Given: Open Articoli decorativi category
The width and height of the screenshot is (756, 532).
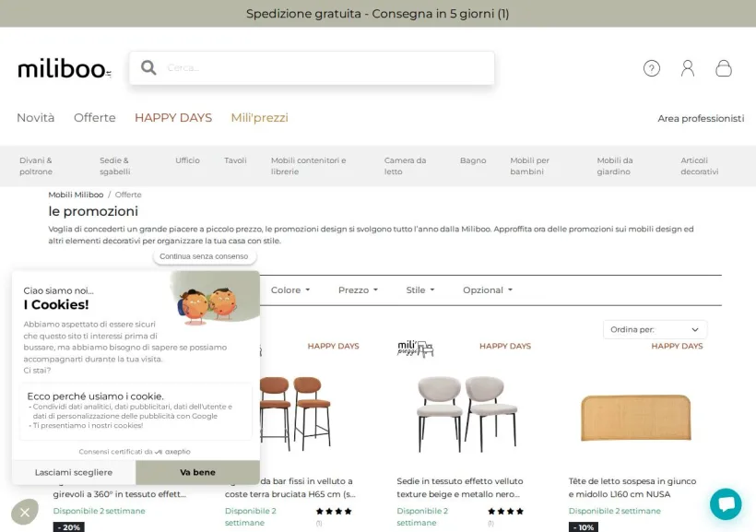Looking at the screenshot, I should (x=699, y=166).
